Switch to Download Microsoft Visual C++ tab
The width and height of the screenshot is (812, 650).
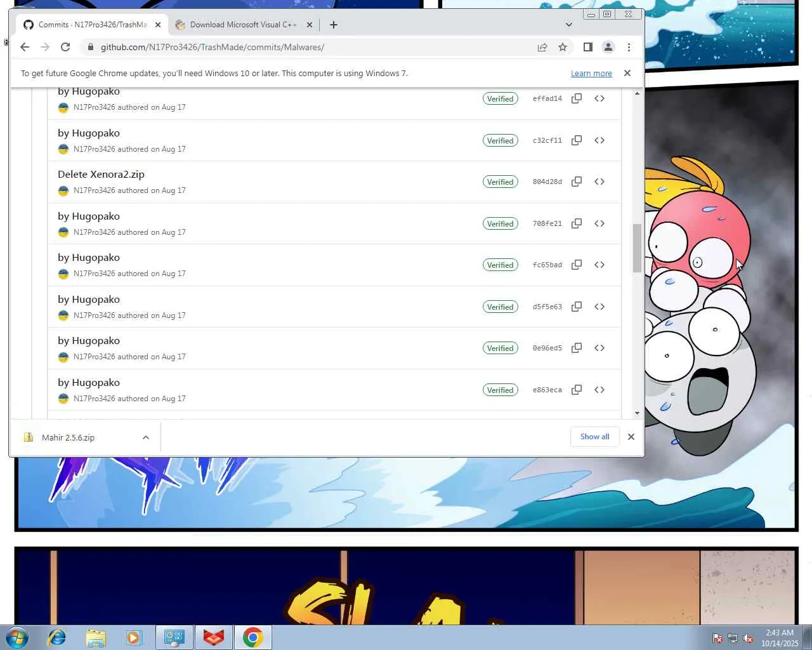pos(244,25)
